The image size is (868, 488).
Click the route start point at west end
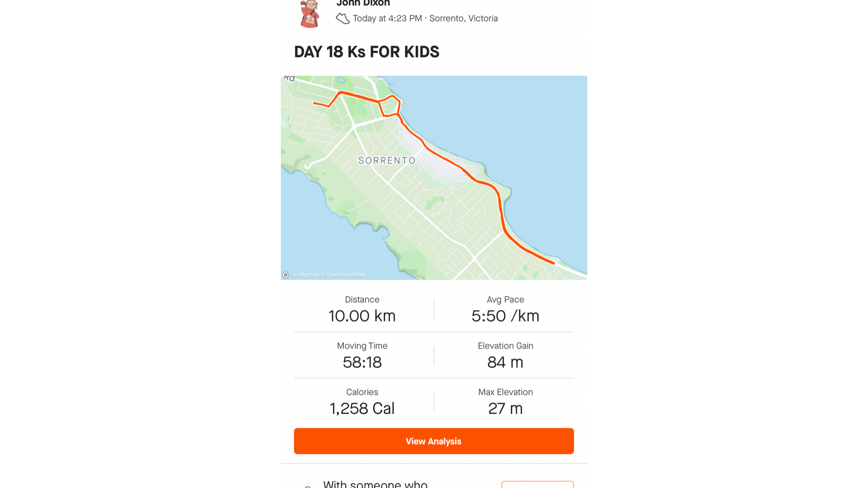(x=314, y=103)
